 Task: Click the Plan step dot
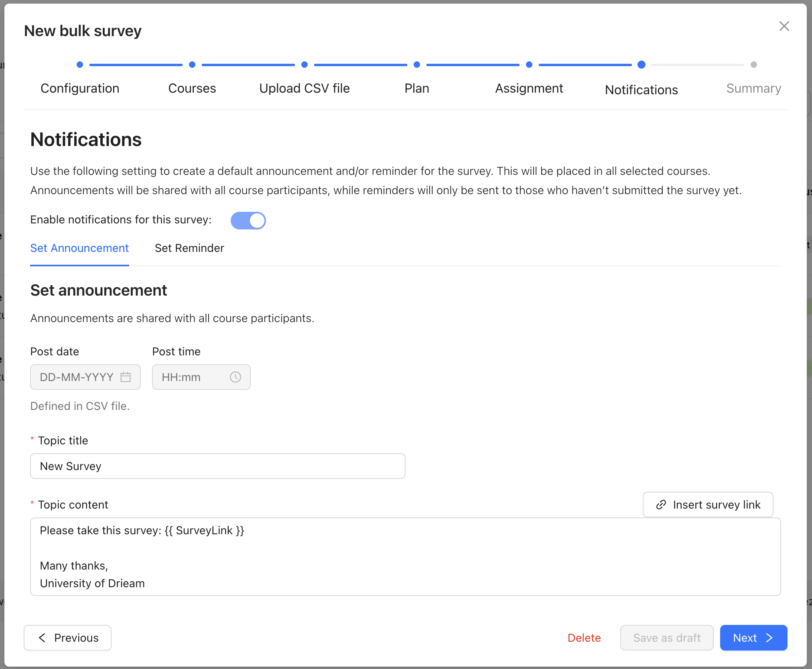point(417,65)
